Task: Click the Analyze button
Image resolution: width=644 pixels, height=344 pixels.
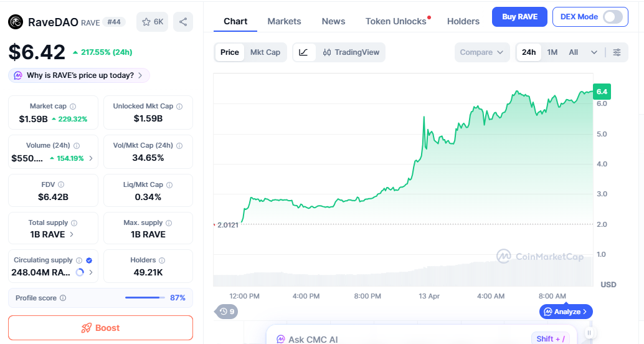Action: 566,312
